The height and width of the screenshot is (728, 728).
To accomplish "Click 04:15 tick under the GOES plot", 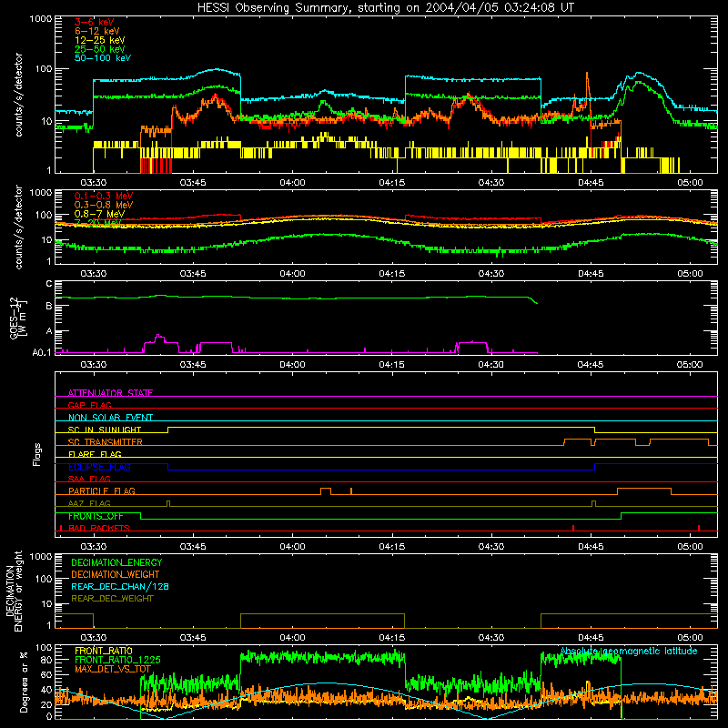I will 392,365.
